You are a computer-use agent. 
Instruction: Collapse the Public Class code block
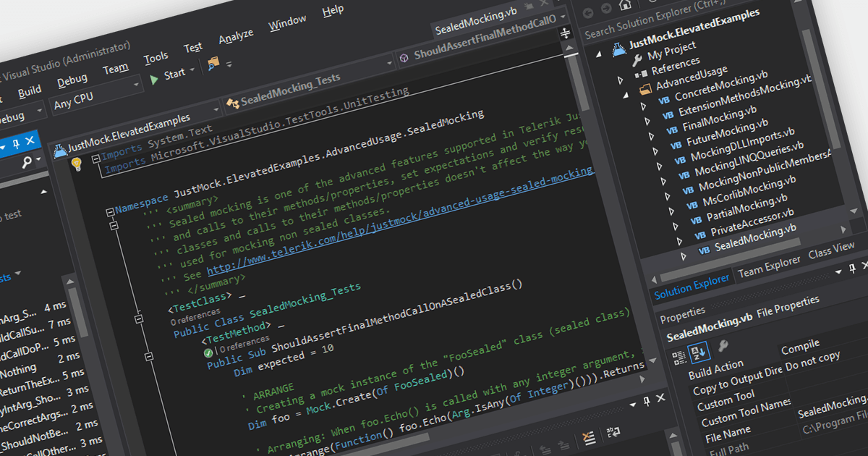point(140,318)
